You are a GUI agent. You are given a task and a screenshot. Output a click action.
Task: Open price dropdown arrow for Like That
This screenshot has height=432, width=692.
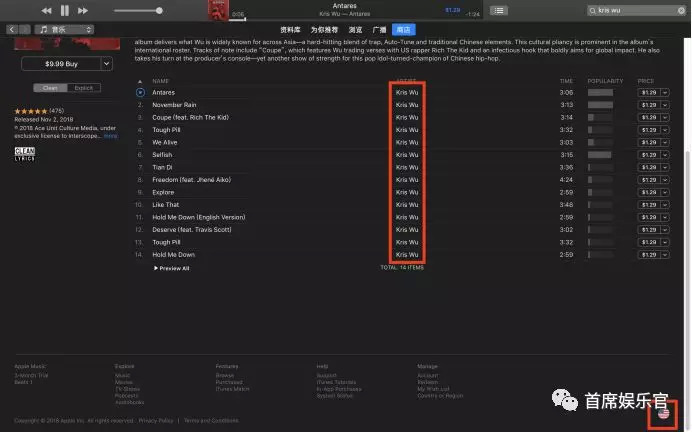coord(665,205)
